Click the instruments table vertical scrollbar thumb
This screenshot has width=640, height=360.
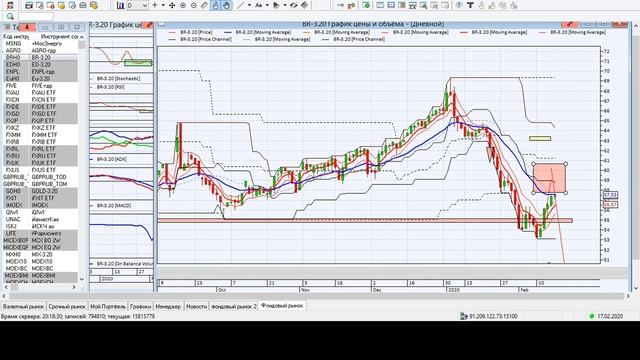[x=82, y=44]
